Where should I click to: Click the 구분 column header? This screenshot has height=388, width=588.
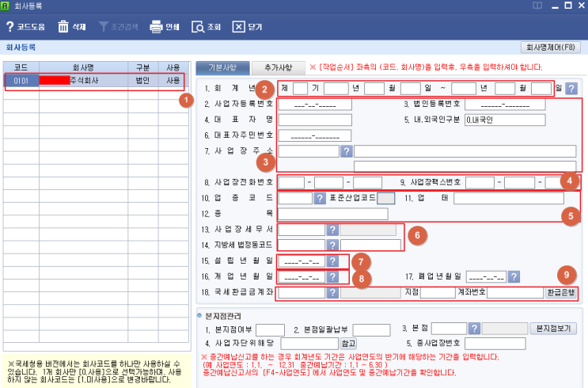(x=142, y=67)
